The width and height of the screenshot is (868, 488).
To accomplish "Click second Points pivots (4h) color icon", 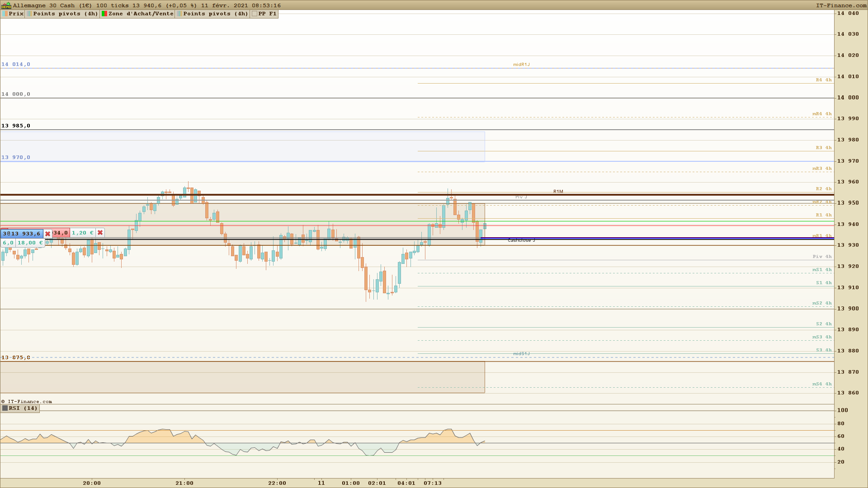I will coord(179,14).
